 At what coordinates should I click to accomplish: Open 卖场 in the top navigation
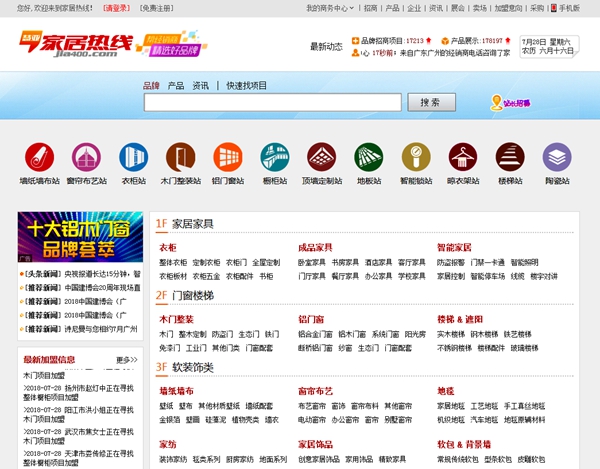tap(479, 8)
